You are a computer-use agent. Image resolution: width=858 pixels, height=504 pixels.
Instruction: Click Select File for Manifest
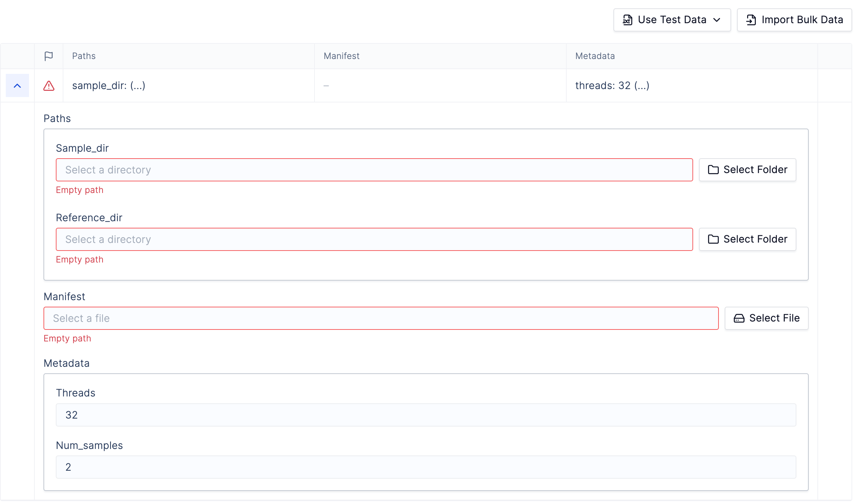click(767, 318)
